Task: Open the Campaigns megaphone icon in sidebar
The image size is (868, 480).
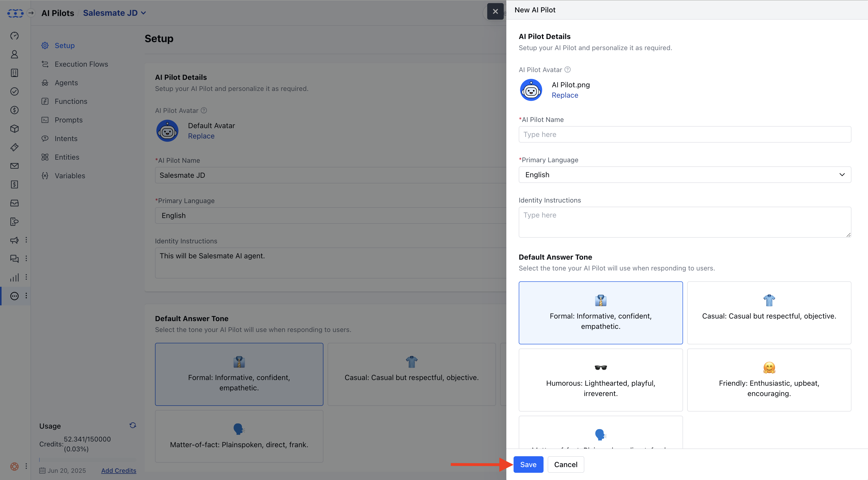Action: [x=14, y=240]
